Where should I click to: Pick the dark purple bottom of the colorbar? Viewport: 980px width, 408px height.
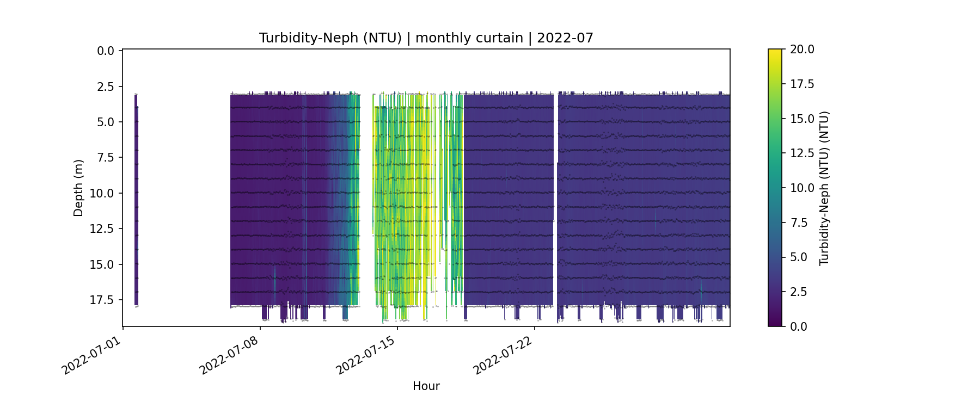click(x=775, y=322)
